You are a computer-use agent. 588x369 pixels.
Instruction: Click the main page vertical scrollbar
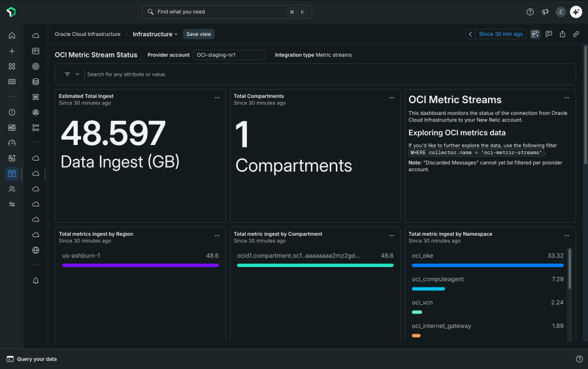coord(585,105)
